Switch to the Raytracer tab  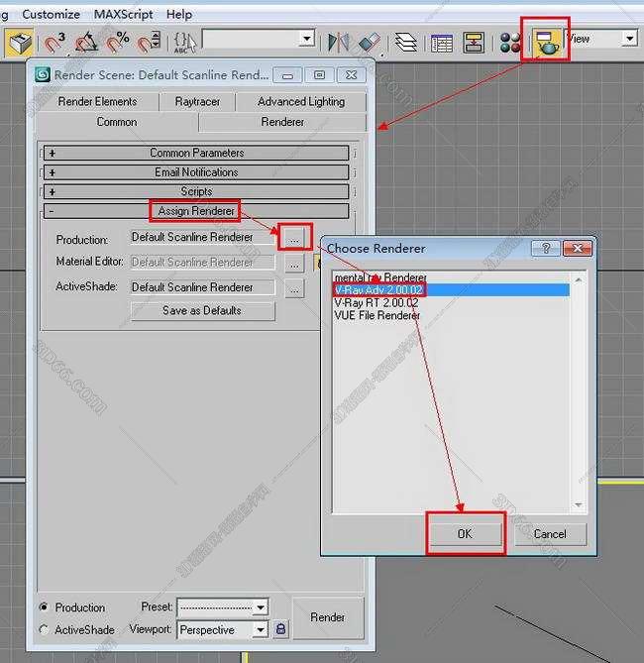click(x=197, y=101)
